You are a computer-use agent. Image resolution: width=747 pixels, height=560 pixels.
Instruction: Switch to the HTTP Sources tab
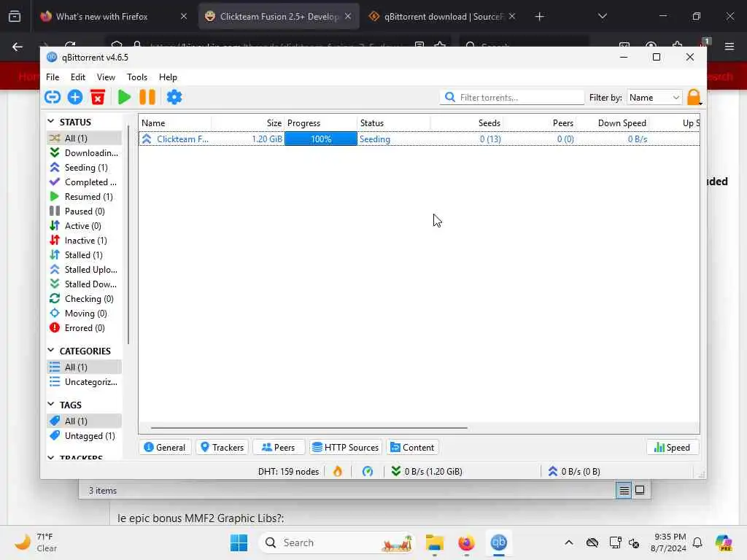coord(346,448)
